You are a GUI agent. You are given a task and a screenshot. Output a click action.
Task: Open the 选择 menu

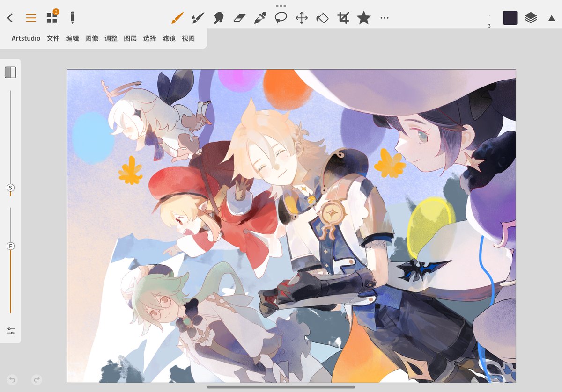coord(149,38)
